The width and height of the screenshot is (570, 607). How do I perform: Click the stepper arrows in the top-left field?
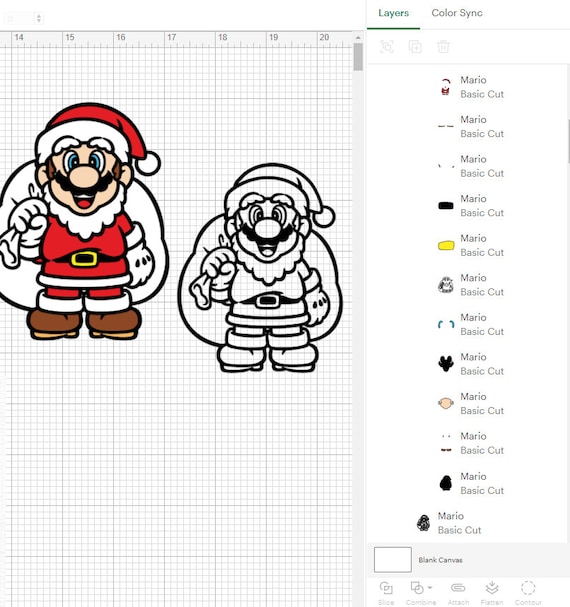coord(38,18)
